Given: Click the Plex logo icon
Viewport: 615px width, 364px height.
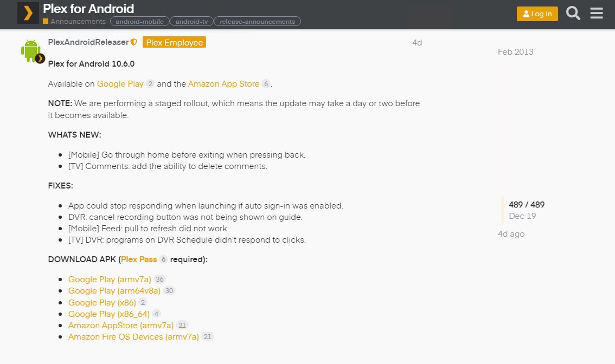Looking at the screenshot, I should pyautogui.click(x=28, y=13).
